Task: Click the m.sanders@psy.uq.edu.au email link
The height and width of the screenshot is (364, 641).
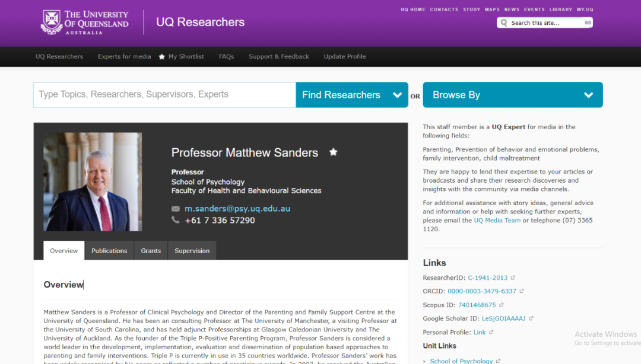Action: tap(237, 209)
